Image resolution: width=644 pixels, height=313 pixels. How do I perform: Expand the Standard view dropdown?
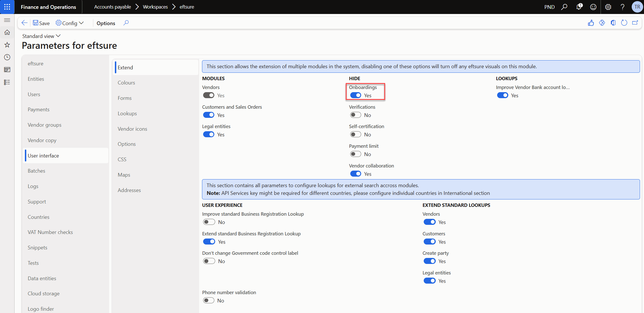click(41, 36)
